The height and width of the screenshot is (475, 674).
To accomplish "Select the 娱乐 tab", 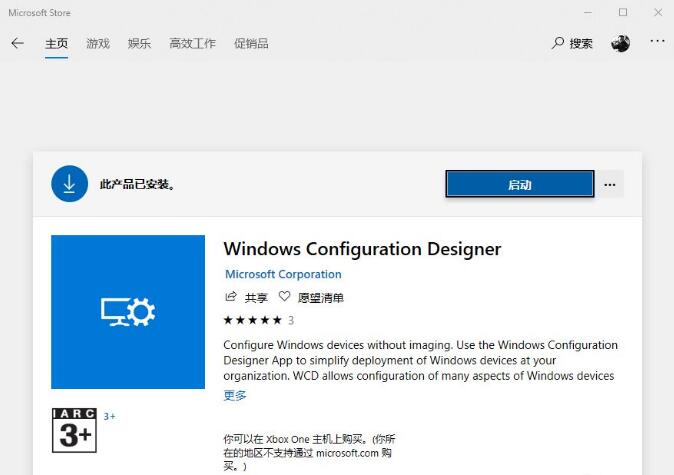I will pos(139,44).
